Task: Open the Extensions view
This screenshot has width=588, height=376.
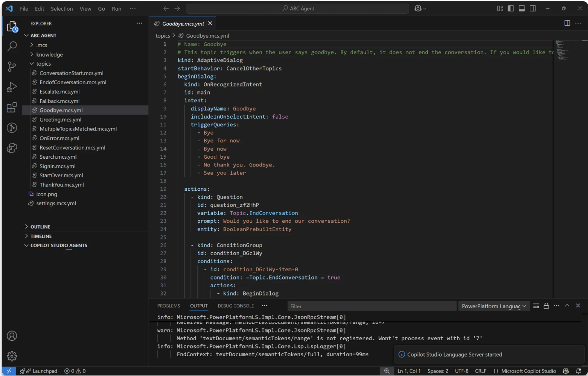Action: click(12, 107)
